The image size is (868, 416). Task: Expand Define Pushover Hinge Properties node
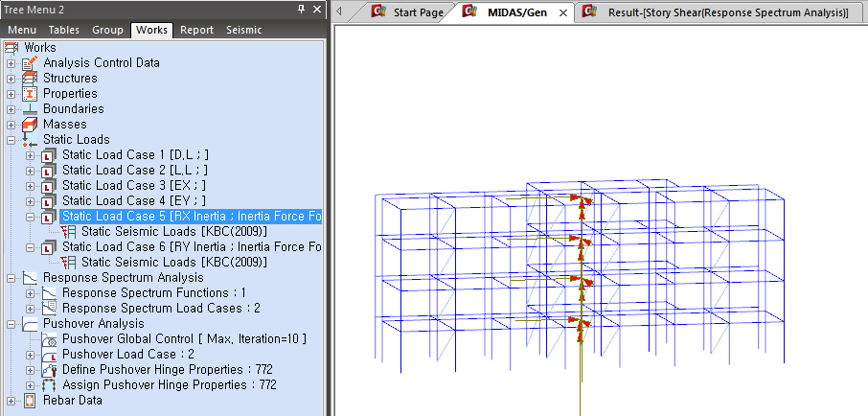point(30,370)
